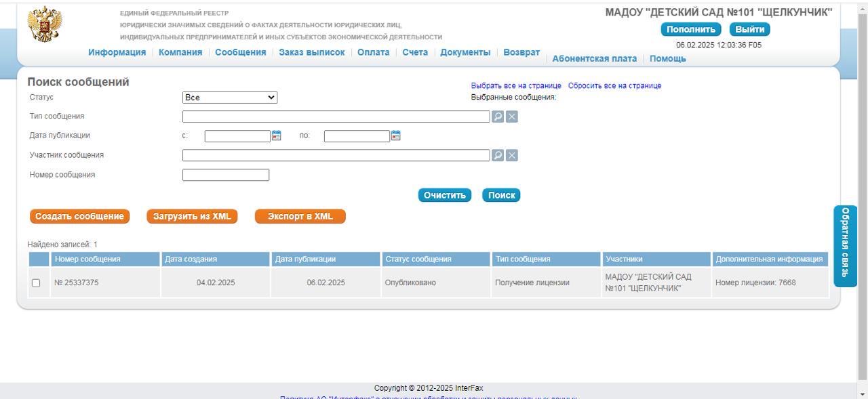Screen dimensions: 868x399
Task: Click the scroll down arrow of the page scrollbar
Action: pyautogui.click(x=863, y=394)
